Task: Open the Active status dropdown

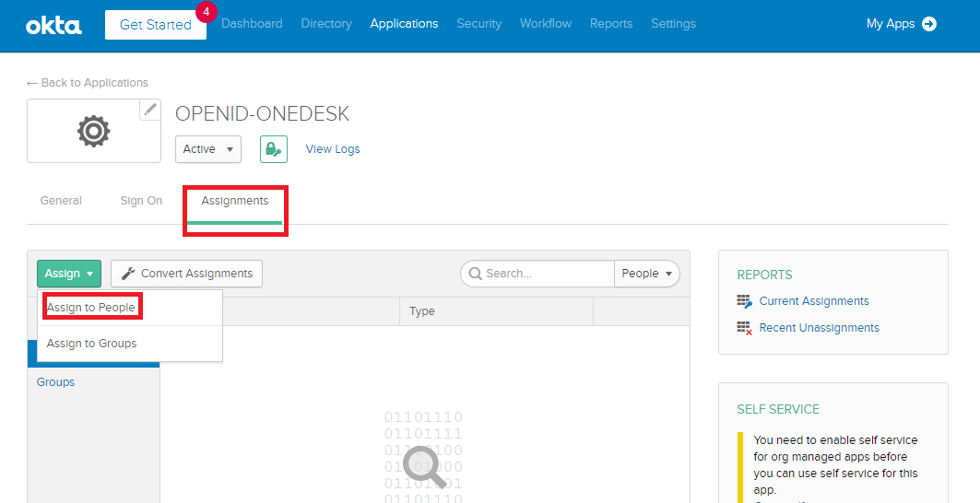Action: [208, 149]
